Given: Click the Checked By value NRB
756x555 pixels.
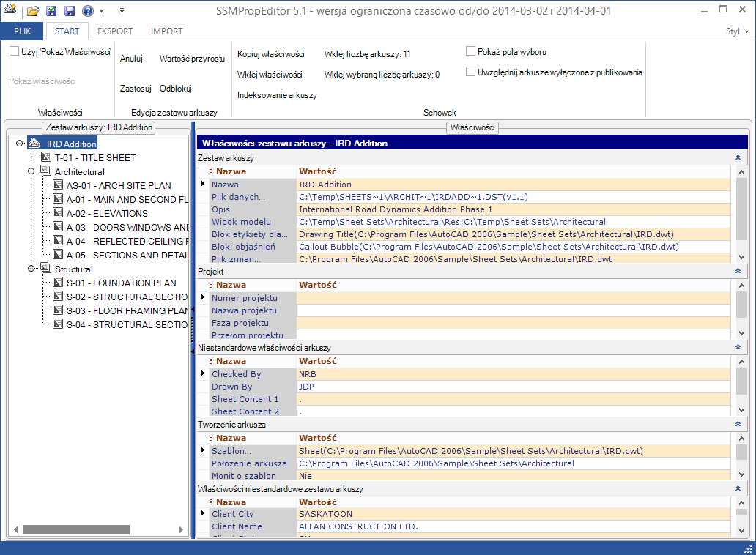Looking at the screenshot, I should click(x=513, y=374).
